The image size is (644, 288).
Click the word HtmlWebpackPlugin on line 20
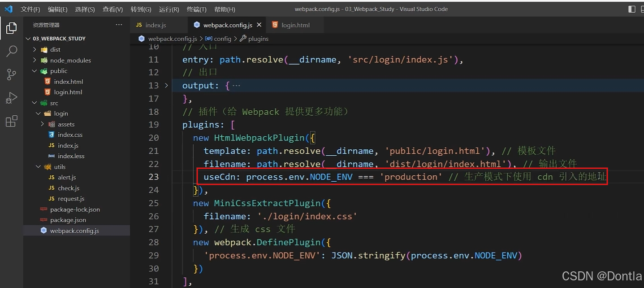click(259, 138)
